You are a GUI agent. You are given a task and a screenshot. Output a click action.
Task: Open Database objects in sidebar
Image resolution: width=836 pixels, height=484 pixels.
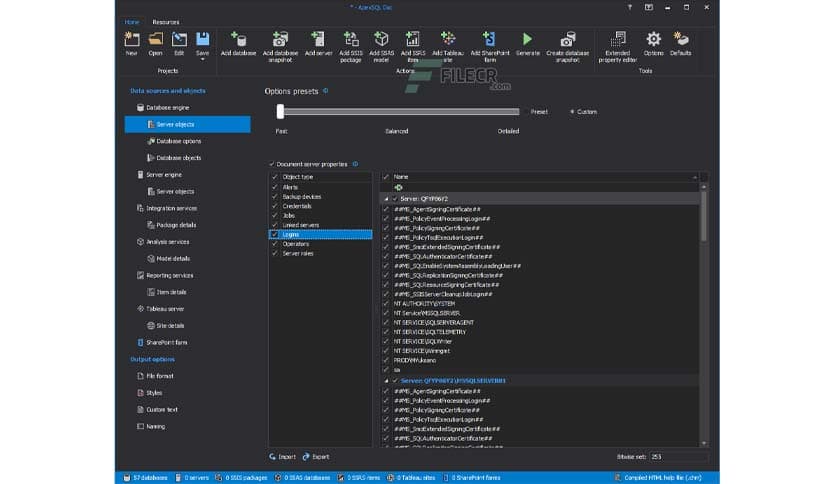[x=174, y=158]
